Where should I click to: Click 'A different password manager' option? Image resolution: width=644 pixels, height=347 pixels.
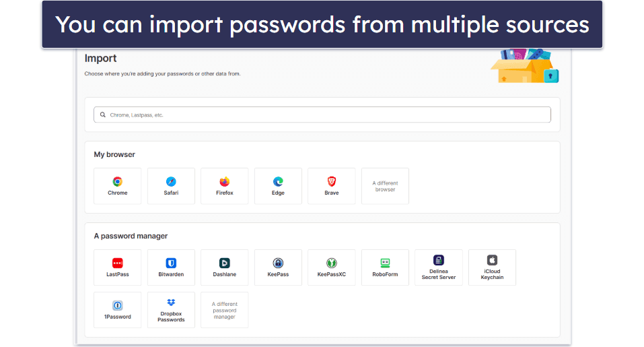tap(224, 310)
